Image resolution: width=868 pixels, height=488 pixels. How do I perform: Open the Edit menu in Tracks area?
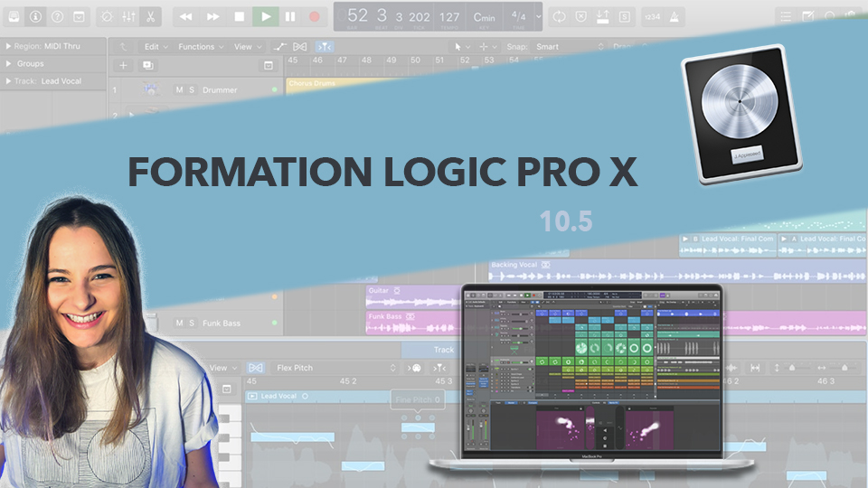tap(156, 47)
